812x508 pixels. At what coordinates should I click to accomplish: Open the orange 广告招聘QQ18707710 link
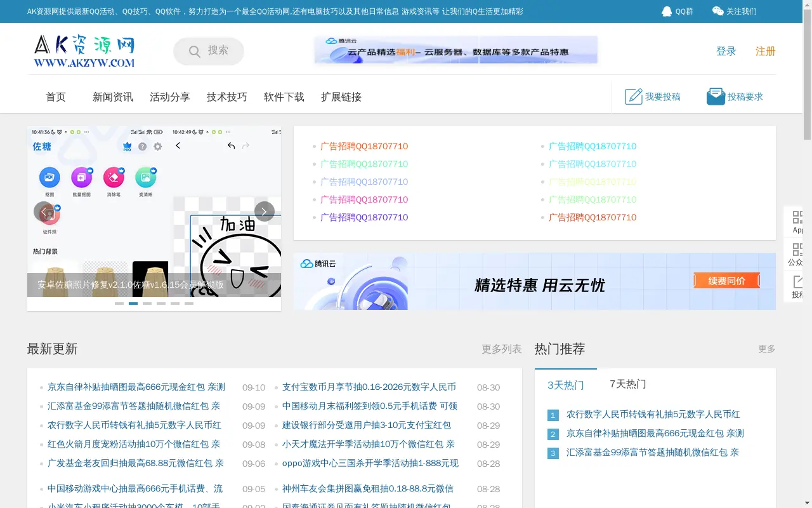point(364,146)
